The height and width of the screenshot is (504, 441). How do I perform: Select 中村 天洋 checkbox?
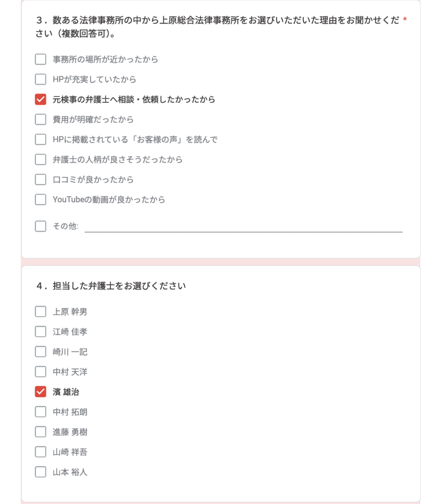[40, 372]
